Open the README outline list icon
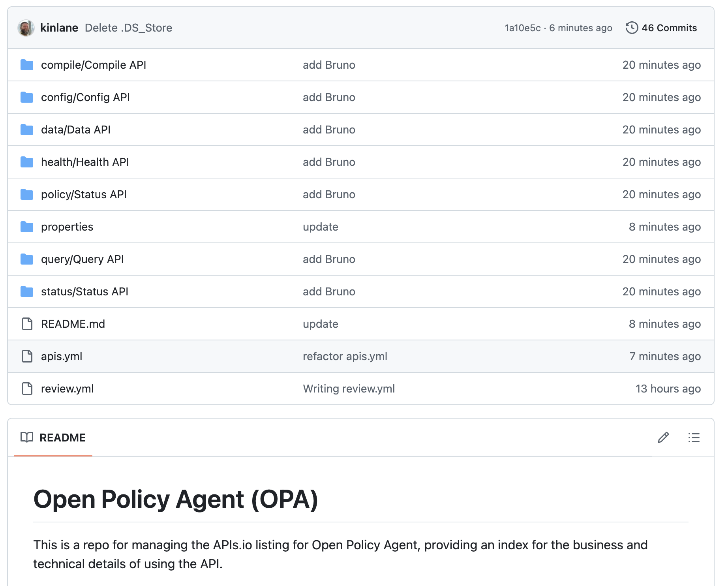 coord(694,438)
